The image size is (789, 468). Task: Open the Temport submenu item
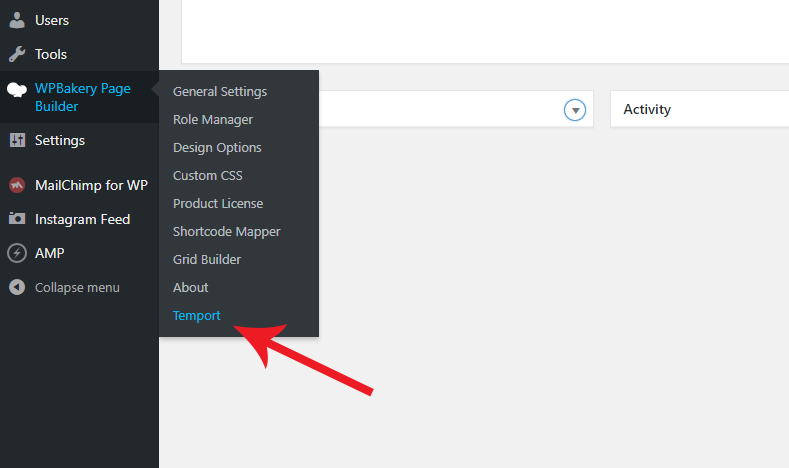[197, 315]
